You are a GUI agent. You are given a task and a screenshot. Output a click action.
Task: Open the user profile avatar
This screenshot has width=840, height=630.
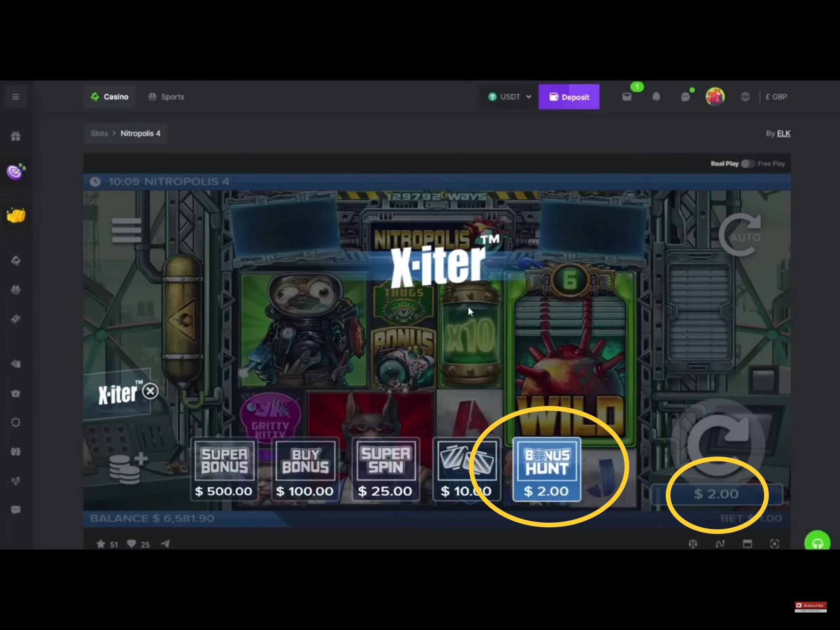click(x=715, y=96)
